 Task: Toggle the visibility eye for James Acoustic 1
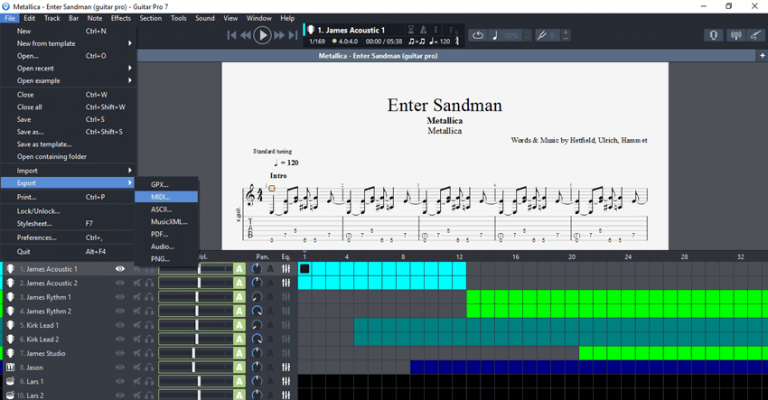click(x=120, y=269)
